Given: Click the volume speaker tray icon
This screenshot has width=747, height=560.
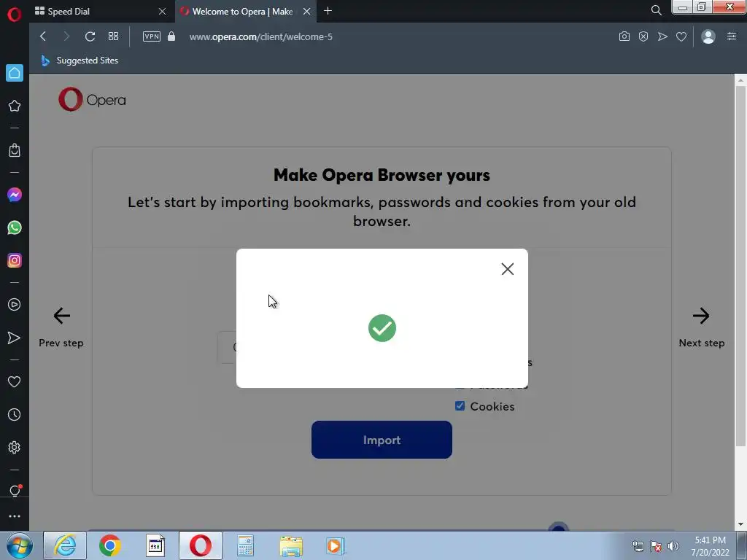Looking at the screenshot, I should [673, 546].
